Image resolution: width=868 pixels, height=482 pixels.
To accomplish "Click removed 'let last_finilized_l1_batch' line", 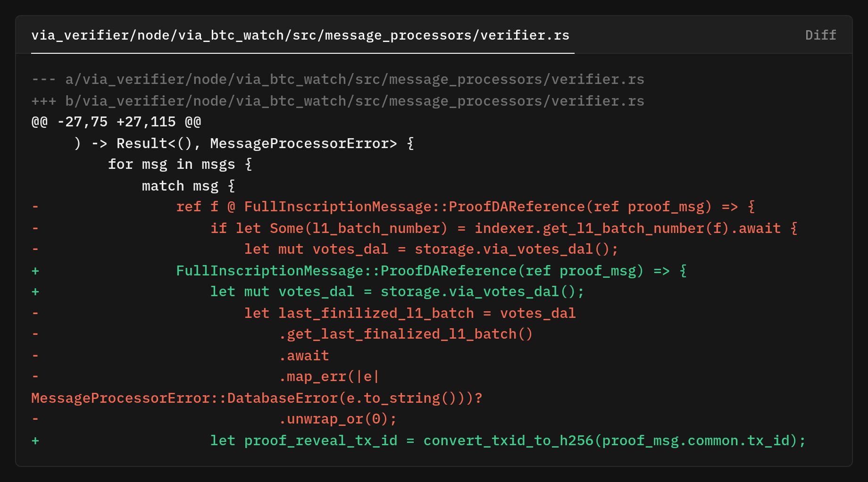I will point(304,313).
